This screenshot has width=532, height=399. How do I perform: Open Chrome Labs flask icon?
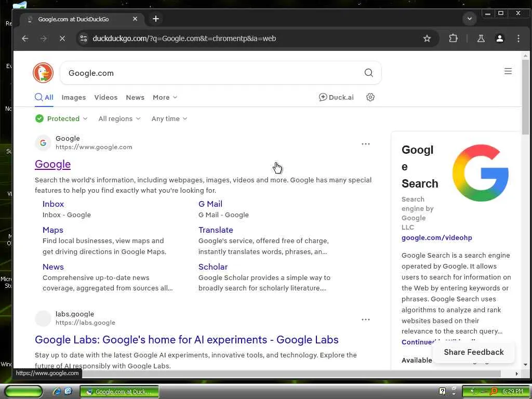(x=481, y=38)
